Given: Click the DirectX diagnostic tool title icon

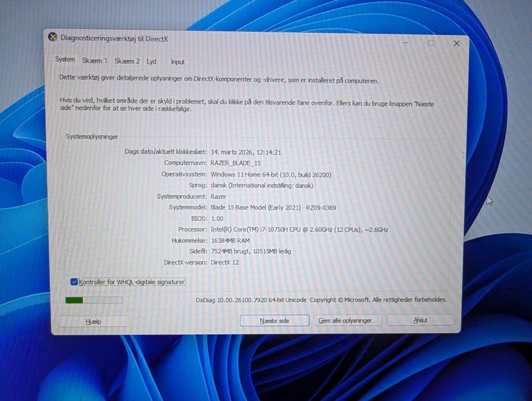Looking at the screenshot, I should [53, 37].
